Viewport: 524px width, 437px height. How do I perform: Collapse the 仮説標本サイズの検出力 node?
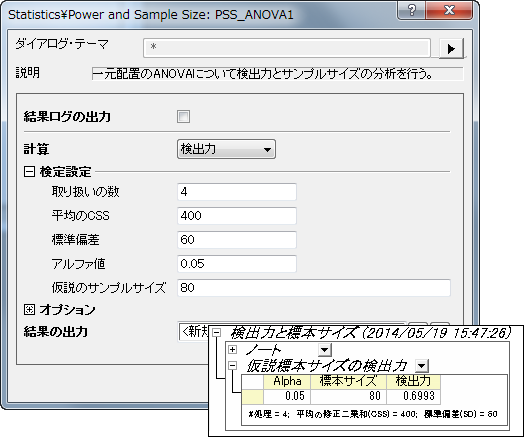[x=232, y=366]
